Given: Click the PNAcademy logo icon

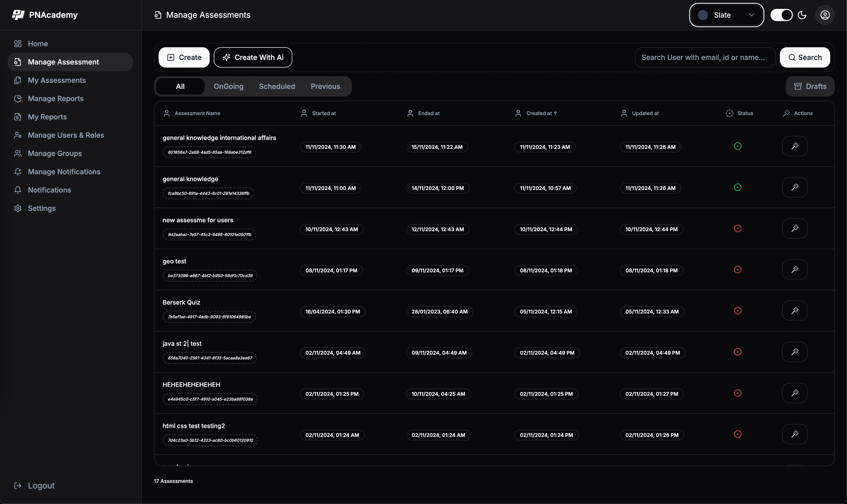Looking at the screenshot, I should [x=18, y=14].
